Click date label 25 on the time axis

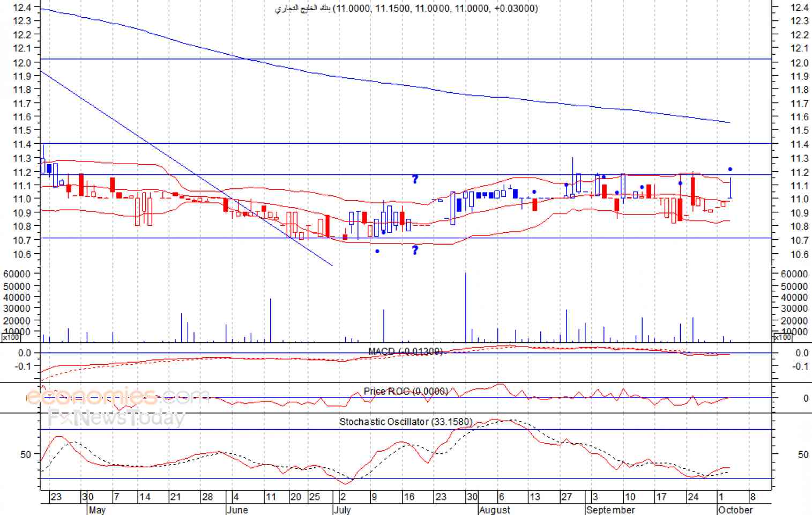click(314, 497)
